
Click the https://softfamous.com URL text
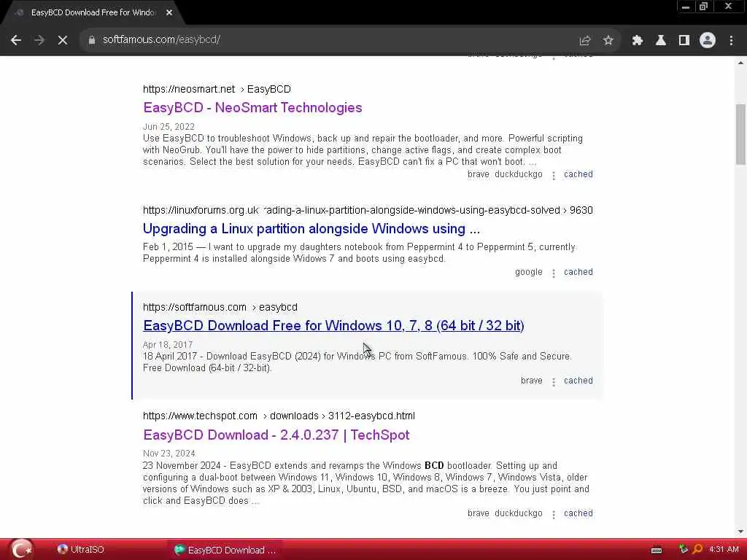coord(194,307)
